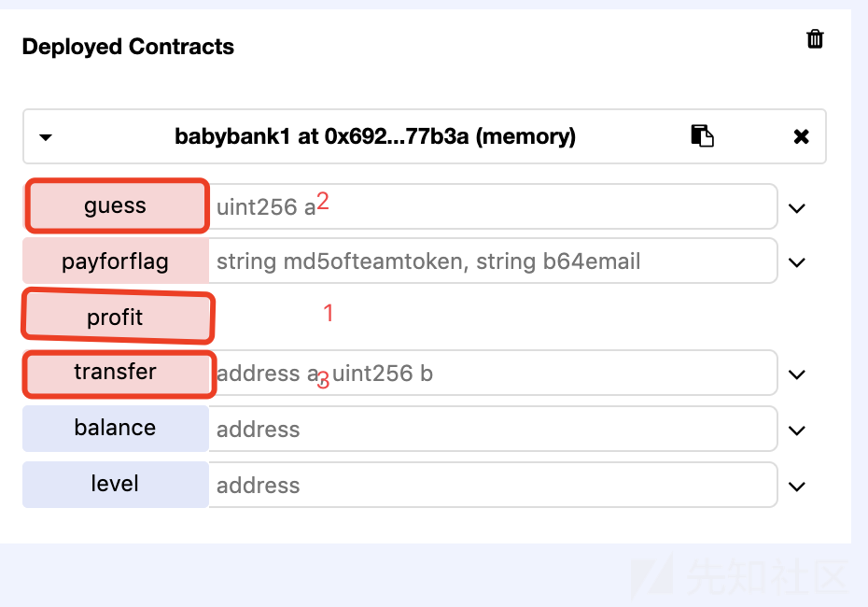Image resolution: width=868 pixels, height=607 pixels.
Task: Copy babybank1 contract address to clipboard
Action: click(702, 135)
